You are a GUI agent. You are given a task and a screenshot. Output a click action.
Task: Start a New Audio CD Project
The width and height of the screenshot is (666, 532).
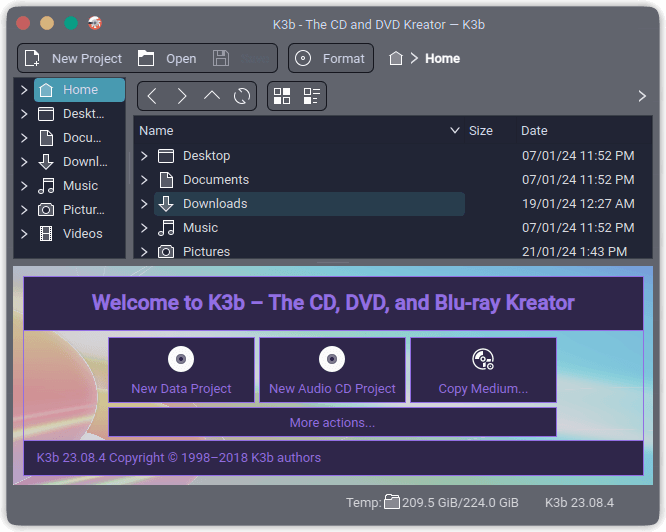[x=332, y=370]
